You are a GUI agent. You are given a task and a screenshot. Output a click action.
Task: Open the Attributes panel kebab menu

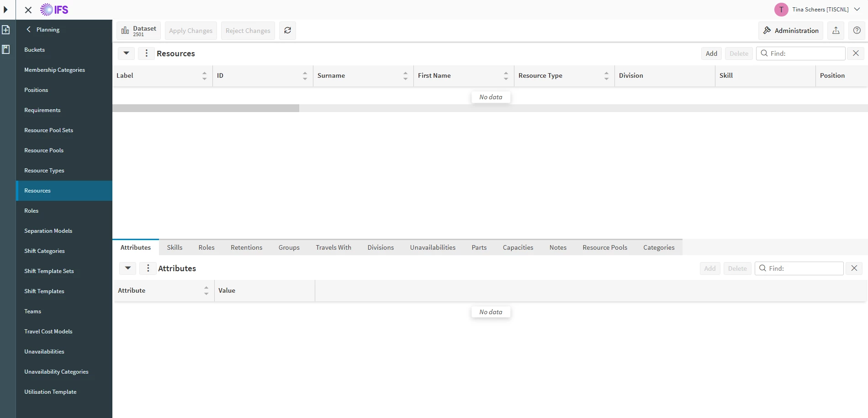coord(148,268)
